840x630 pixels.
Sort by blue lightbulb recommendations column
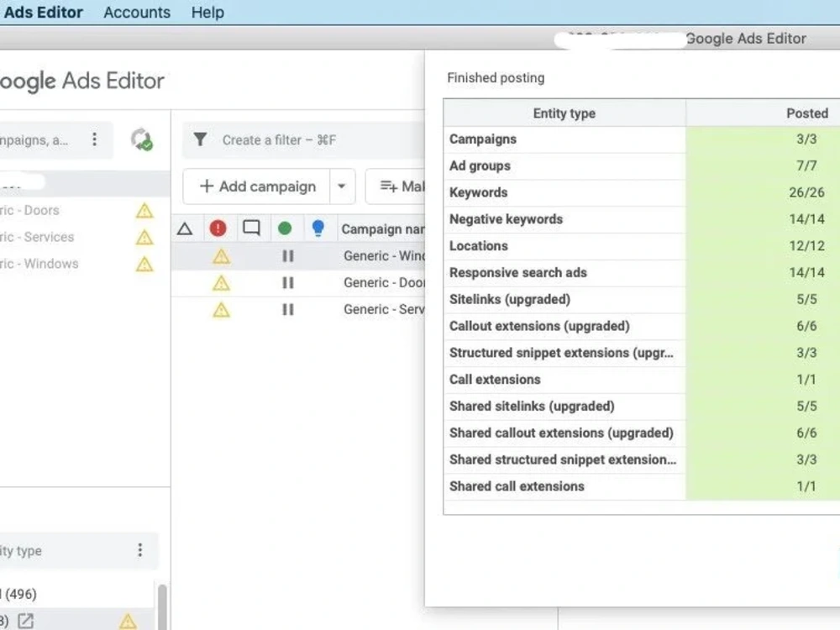coord(318,228)
